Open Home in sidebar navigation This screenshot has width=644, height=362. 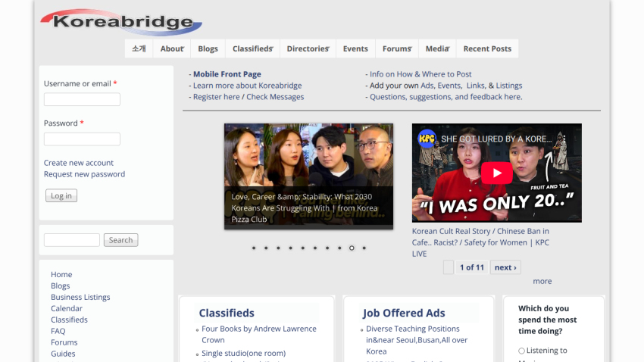(61, 274)
